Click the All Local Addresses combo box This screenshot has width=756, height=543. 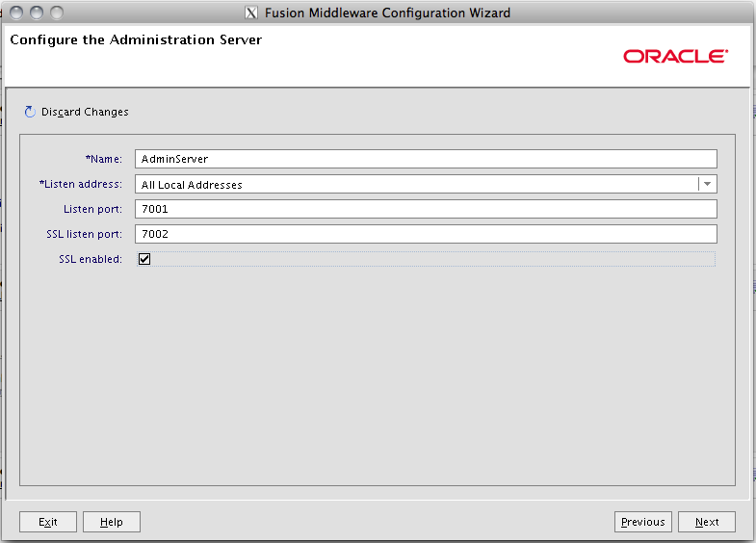coord(426,184)
